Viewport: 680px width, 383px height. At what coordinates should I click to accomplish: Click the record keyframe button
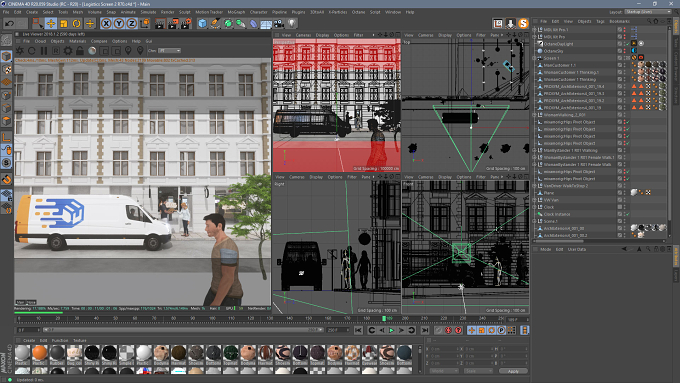(x=439, y=331)
